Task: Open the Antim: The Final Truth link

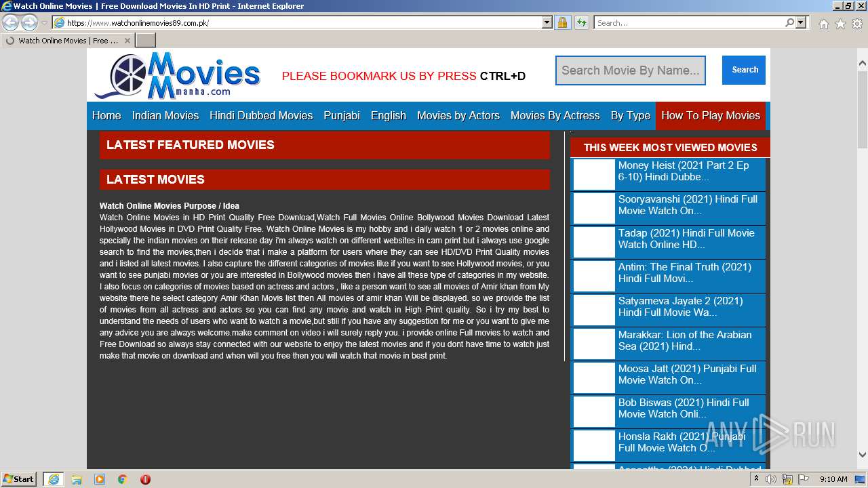Action: pyautogui.click(x=685, y=272)
